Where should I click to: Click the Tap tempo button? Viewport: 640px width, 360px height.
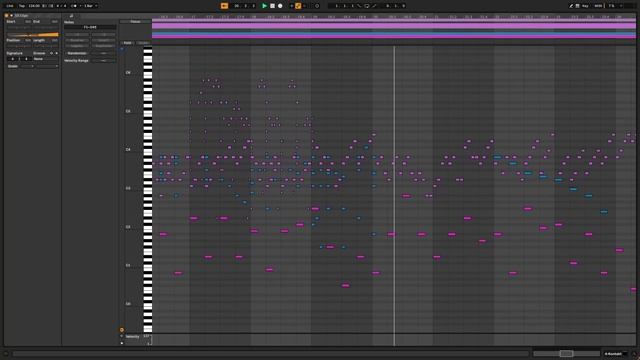pyautogui.click(x=22, y=6)
